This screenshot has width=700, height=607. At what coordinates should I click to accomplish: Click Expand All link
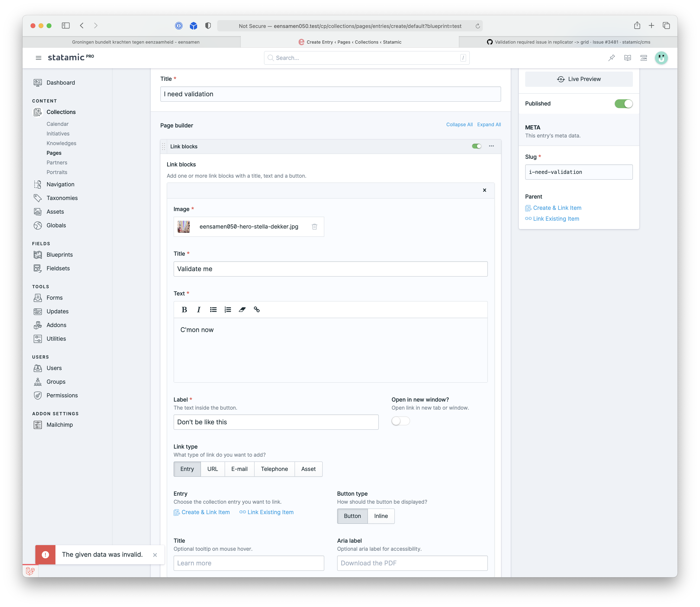click(489, 125)
